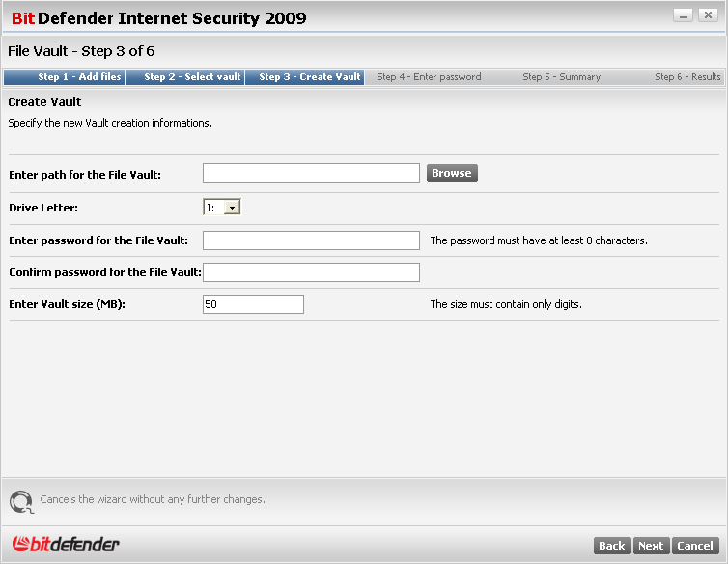
Task: Minimize the BitDefender window
Action: pyautogui.click(x=683, y=15)
